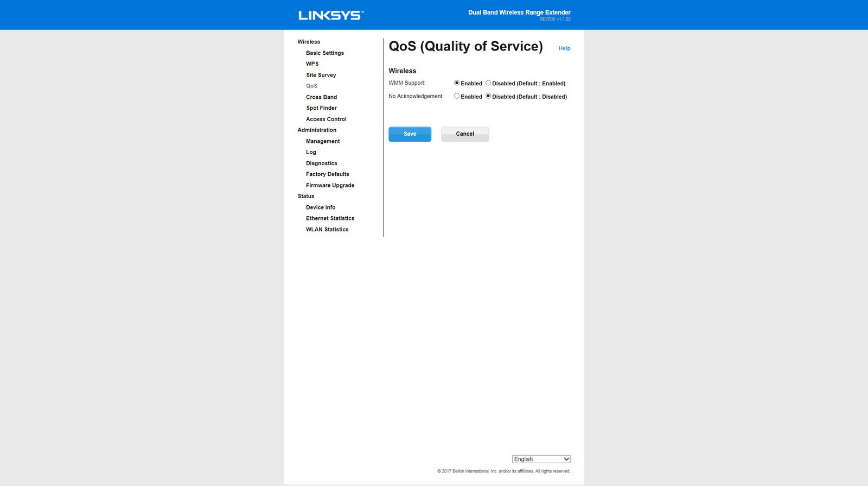View the Log page
This screenshot has height=486, width=868.
[x=311, y=153]
